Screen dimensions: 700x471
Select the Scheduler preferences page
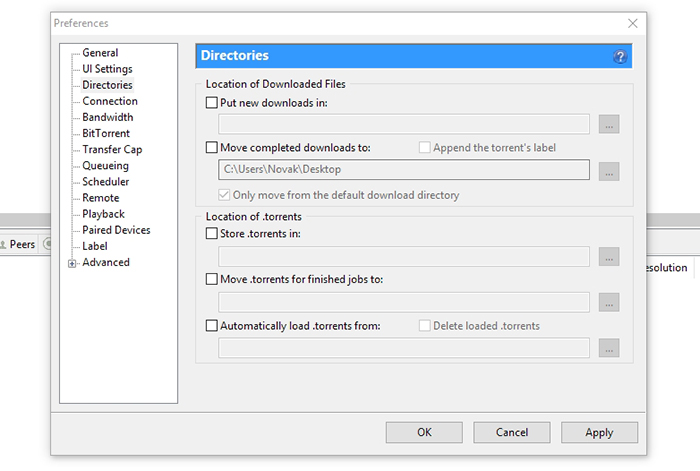[x=105, y=182]
